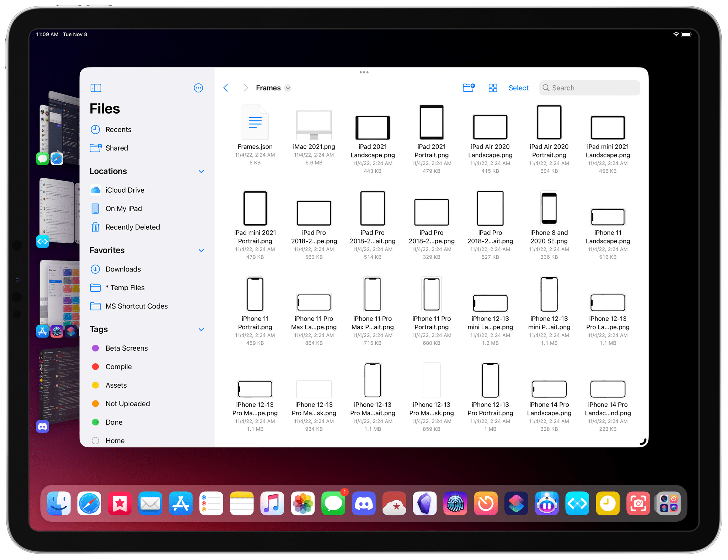
Task: Open iPhone 14 Pro Landscape.png
Action: click(549, 389)
